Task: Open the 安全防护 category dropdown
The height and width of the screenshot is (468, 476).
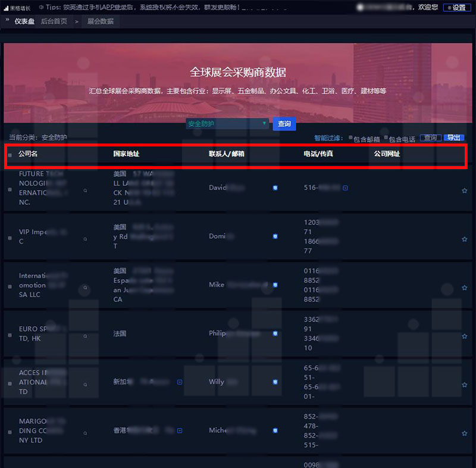Action: 227,124
